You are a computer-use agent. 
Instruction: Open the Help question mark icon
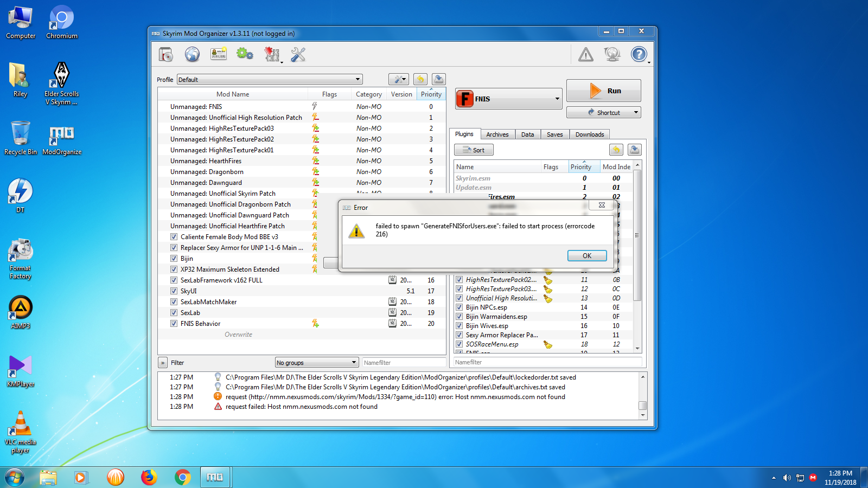pyautogui.click(x=639, y=54)
